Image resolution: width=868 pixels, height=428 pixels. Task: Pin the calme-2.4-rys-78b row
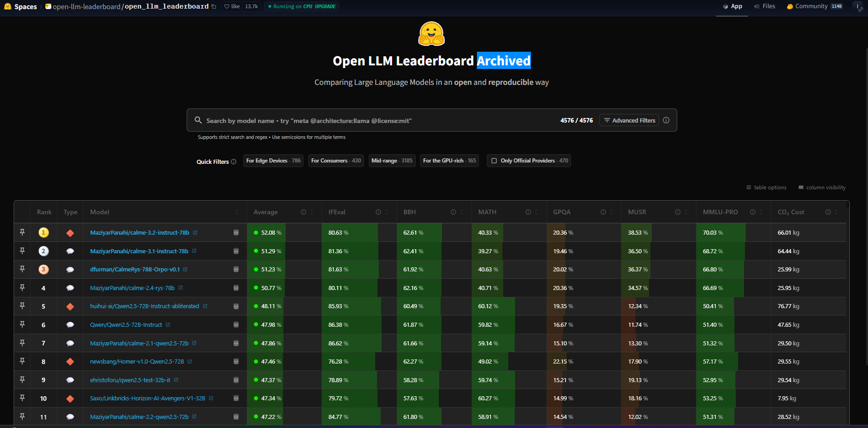pos(22,287)
